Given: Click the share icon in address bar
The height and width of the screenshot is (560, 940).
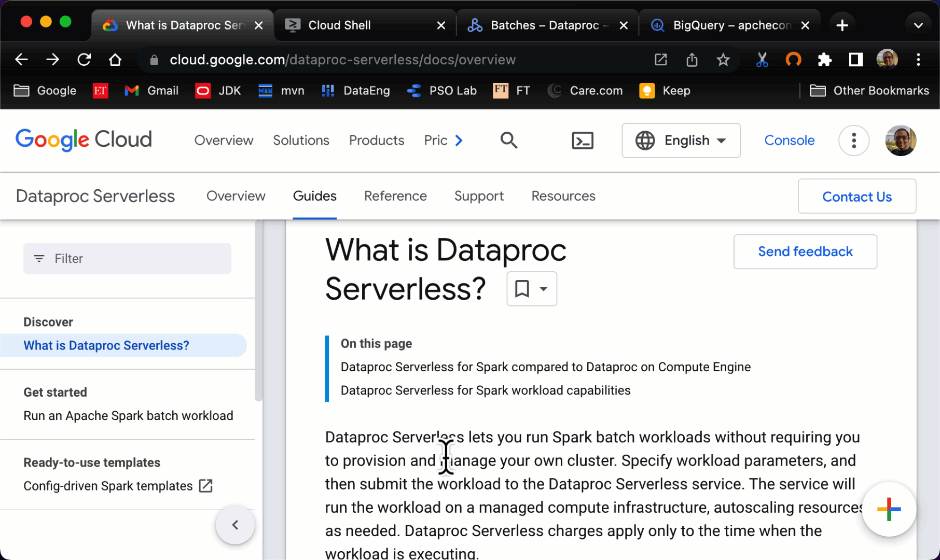Looking at the screenshot, I should [x=692, y=60].
